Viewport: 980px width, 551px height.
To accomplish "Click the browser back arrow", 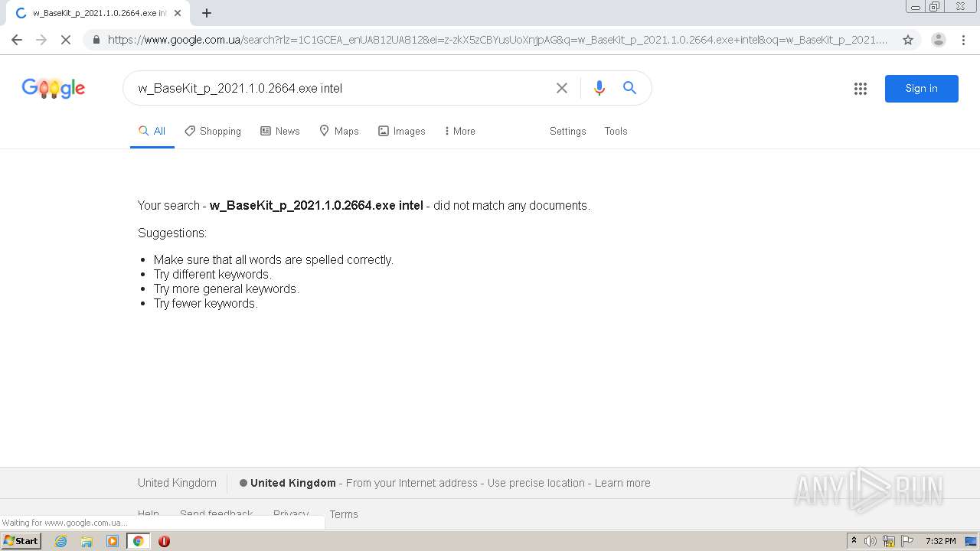I will (x=17, y=40).
